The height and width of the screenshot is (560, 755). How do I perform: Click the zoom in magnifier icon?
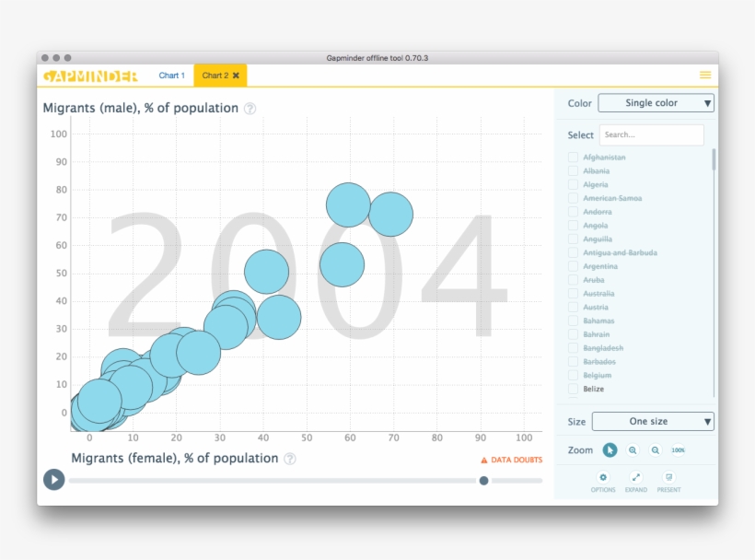pos(633,449)
